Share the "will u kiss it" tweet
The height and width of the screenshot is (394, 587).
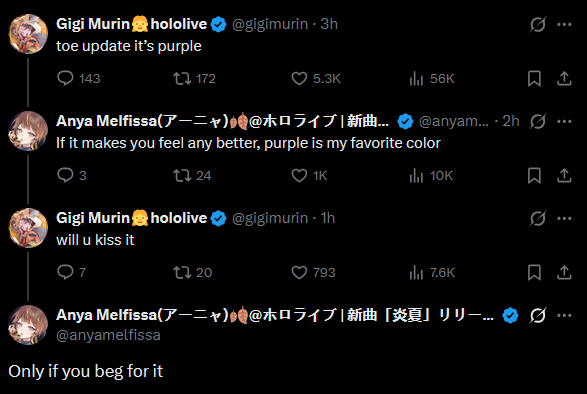564,272
